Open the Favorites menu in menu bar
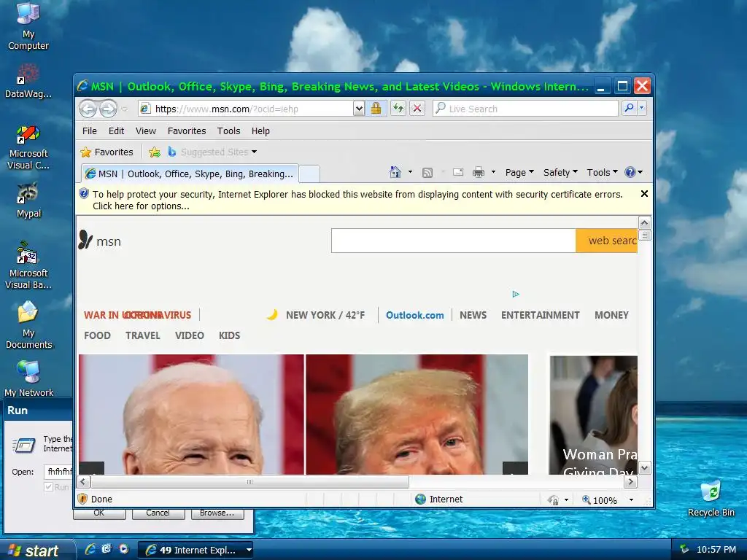 point(187,131)
